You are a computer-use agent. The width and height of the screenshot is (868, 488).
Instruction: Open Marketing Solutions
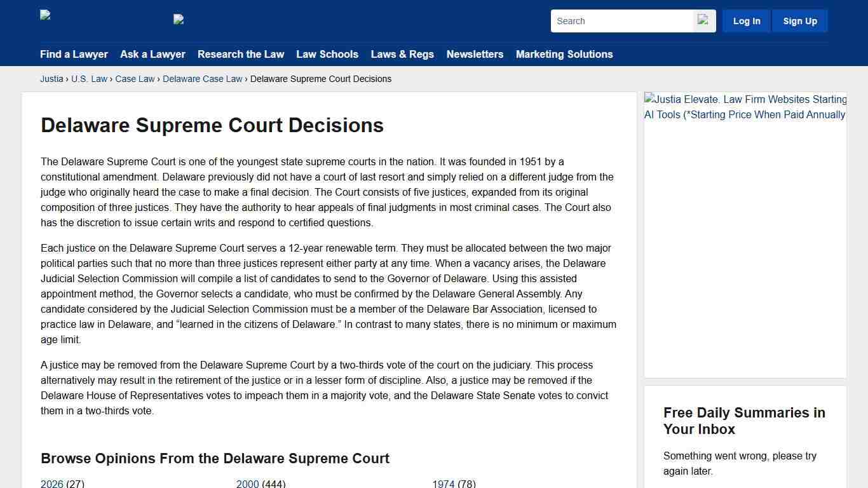click(564, 54)
